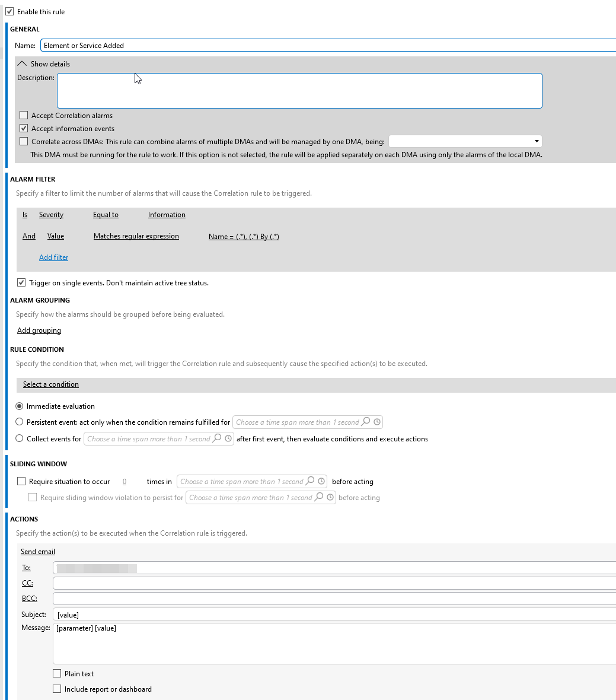Change the Information severity value

coord(167,215)
